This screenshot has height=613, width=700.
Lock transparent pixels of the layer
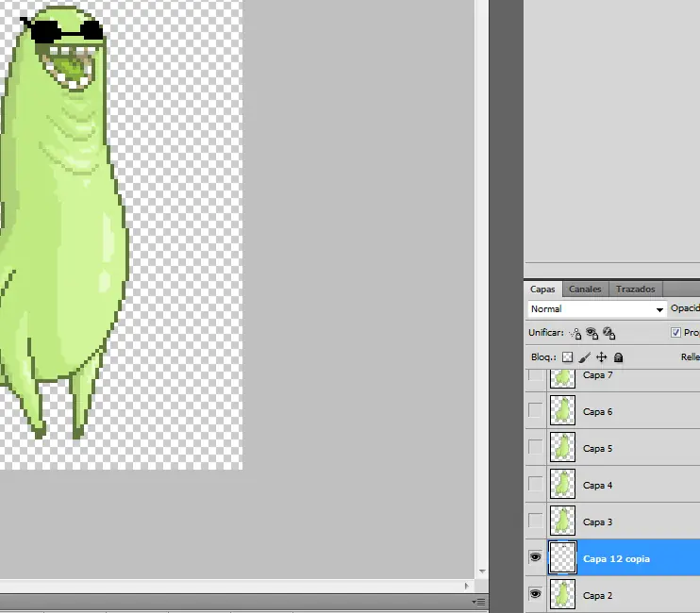pyautogui.click(x=567, y=357)
